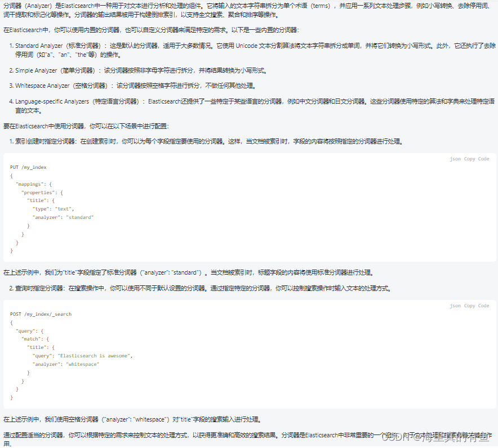Click the opening paragraph starting with 分词器 (Analyzer)
The width and height of the screenshot is (498, 448).
pos(248,10)
